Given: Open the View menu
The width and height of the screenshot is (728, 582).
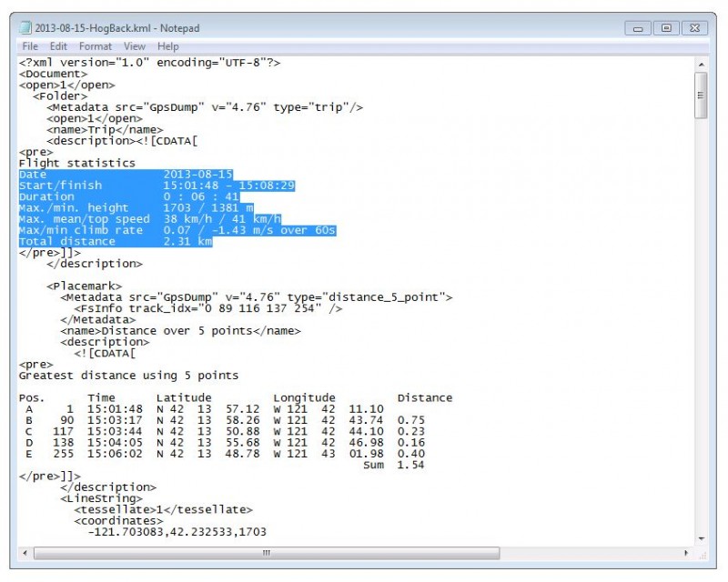Looking at the screenshot, I should point(135,45).
